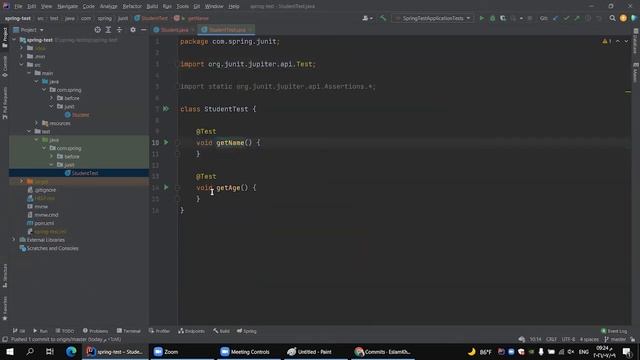Click the master git branch widget
Screen dimensions: 640x360
pos(615,339)
